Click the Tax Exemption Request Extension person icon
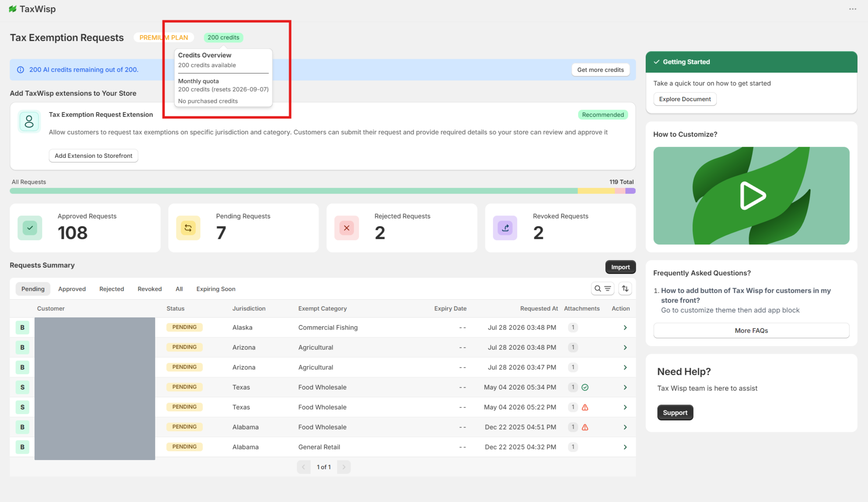 click(29, 121)
